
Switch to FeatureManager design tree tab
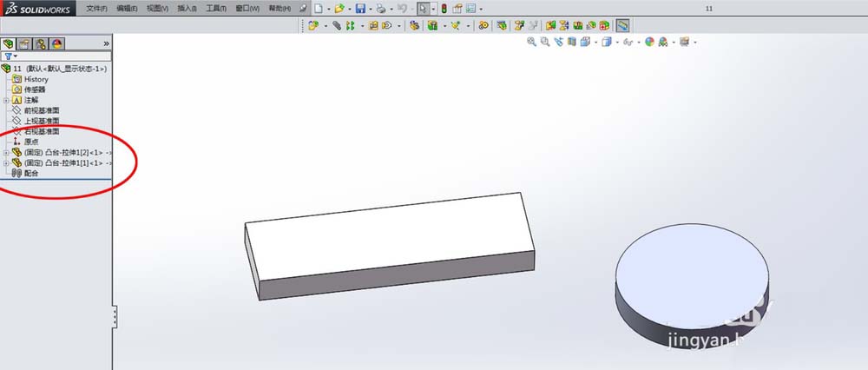pyautogui.click(x=9, y=43)
